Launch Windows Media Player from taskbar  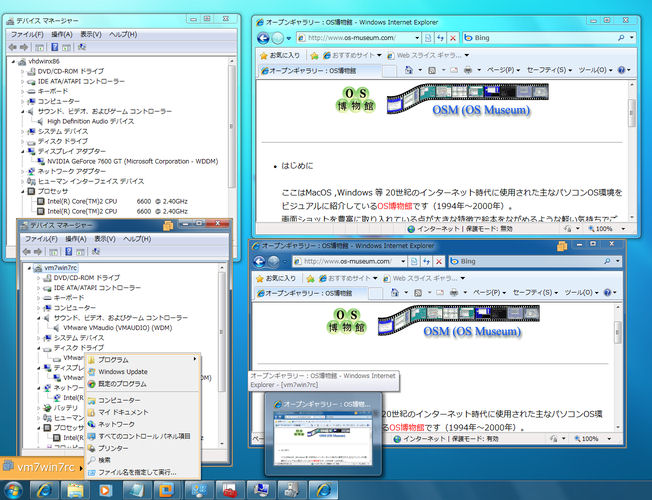point(106,490)
